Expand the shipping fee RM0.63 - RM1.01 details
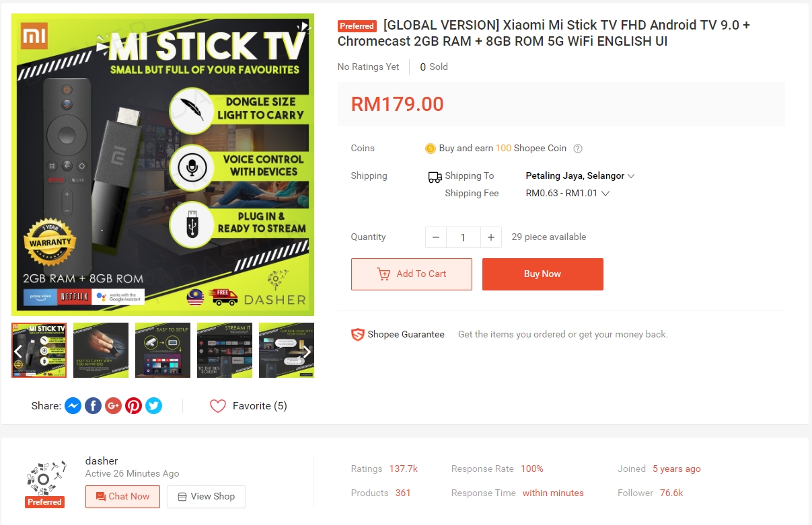The height and width of the screenshot is (525, 812). 568,194
